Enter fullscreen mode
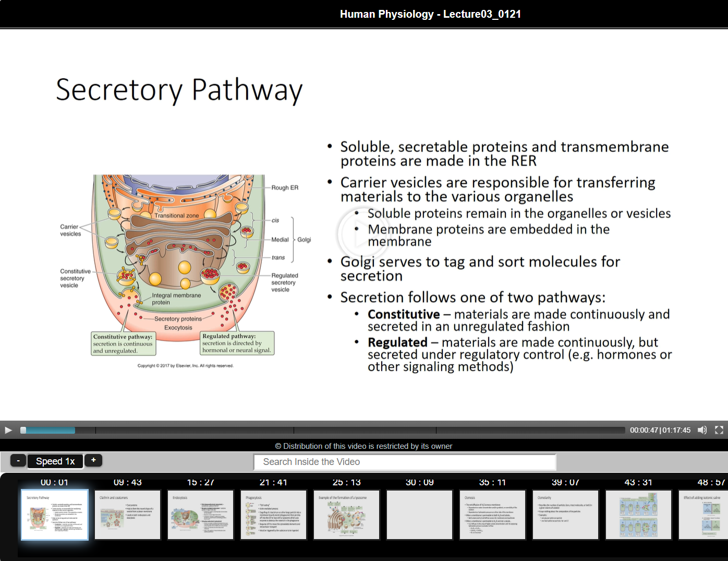Image resolution: width=728 pixels, height=561 pixels. (719, 430)
